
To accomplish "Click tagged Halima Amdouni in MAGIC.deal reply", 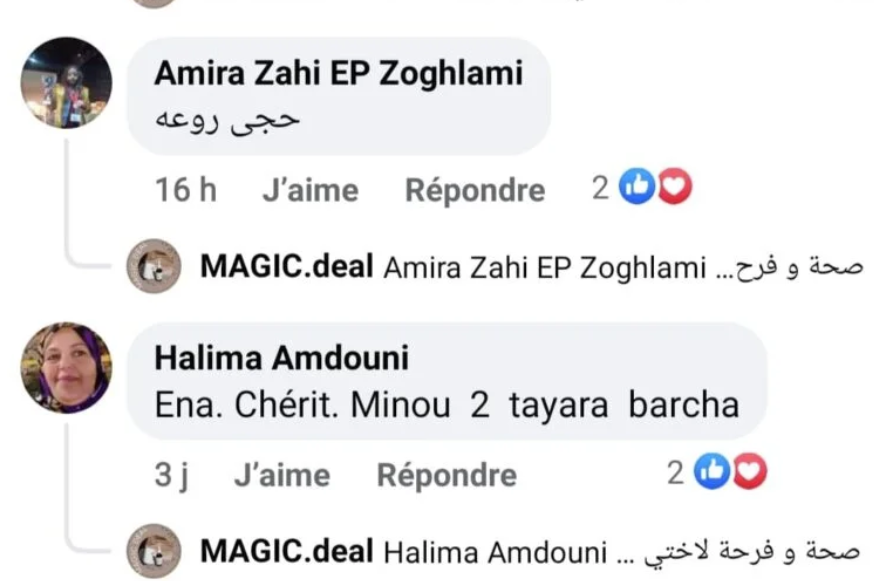I will point(496,553).
